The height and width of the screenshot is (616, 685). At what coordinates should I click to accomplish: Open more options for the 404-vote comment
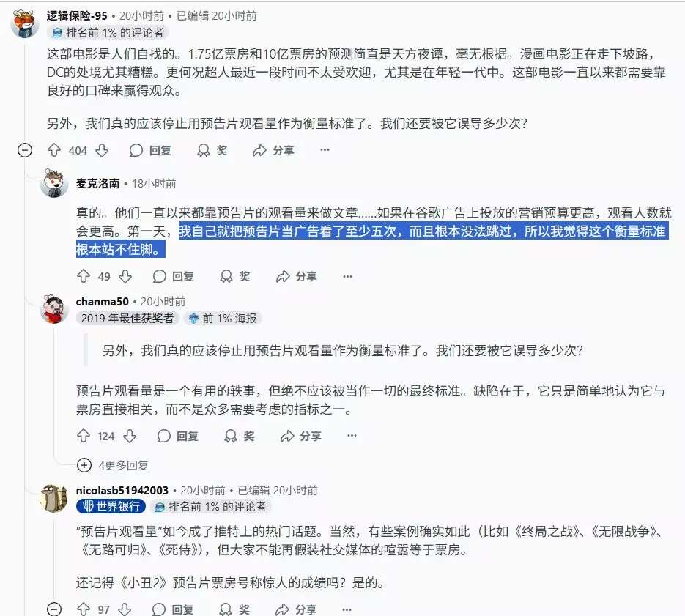[x=325, y=150]
